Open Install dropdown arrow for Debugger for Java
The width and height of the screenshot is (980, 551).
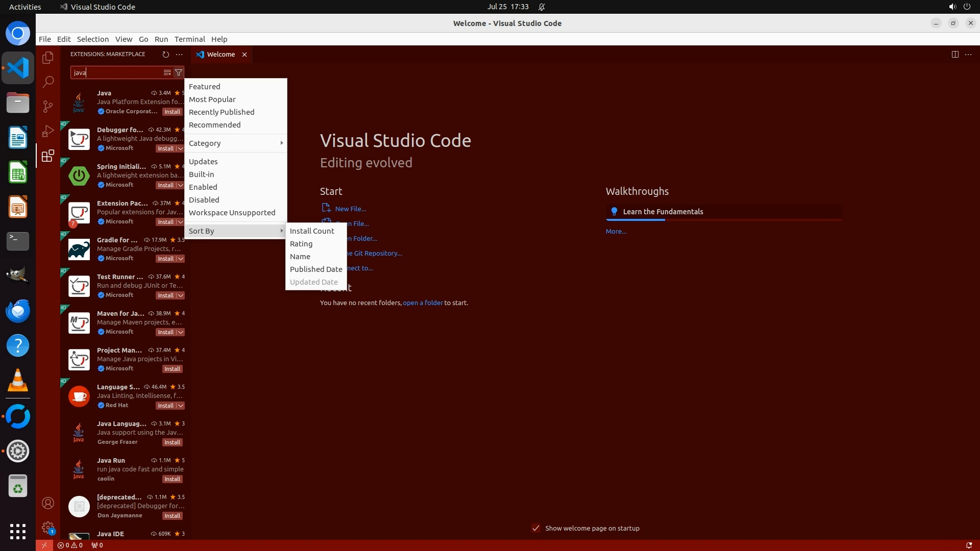click(x=180, y=148)
